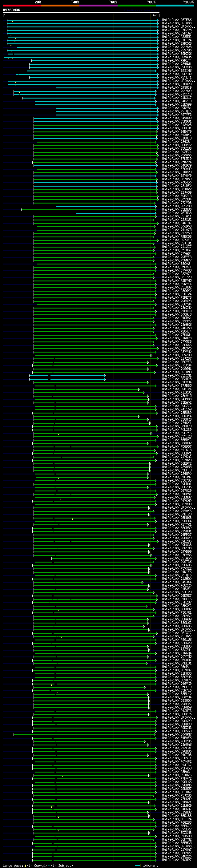Click the query end position 423
Screen dimensions: 197x868
click(x=155, y=15)
